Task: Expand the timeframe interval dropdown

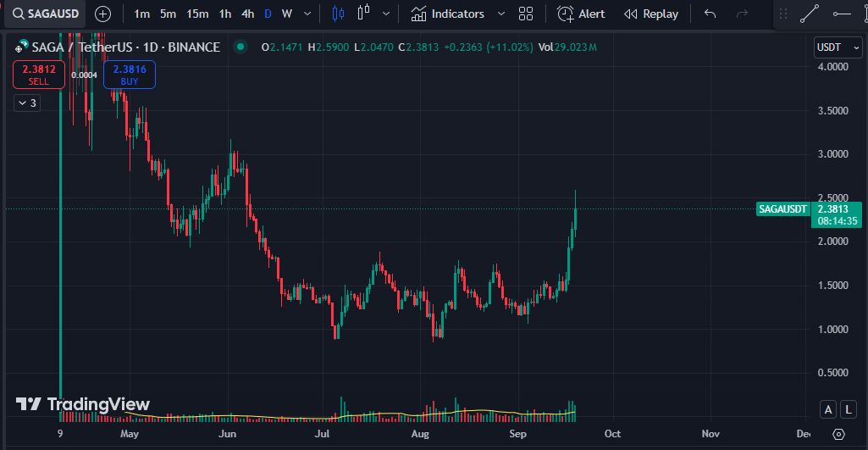Action: [307, 14]
